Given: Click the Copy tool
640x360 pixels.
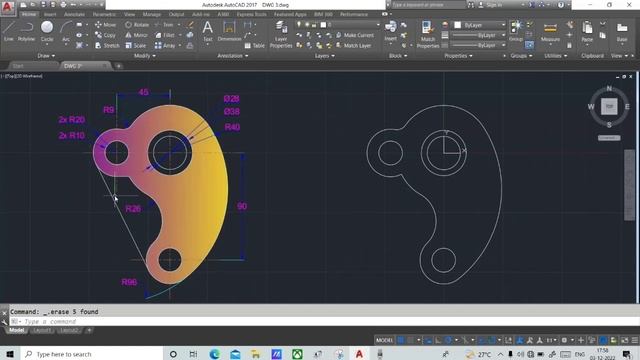Looking at the screenshot, I should [105, 36].
